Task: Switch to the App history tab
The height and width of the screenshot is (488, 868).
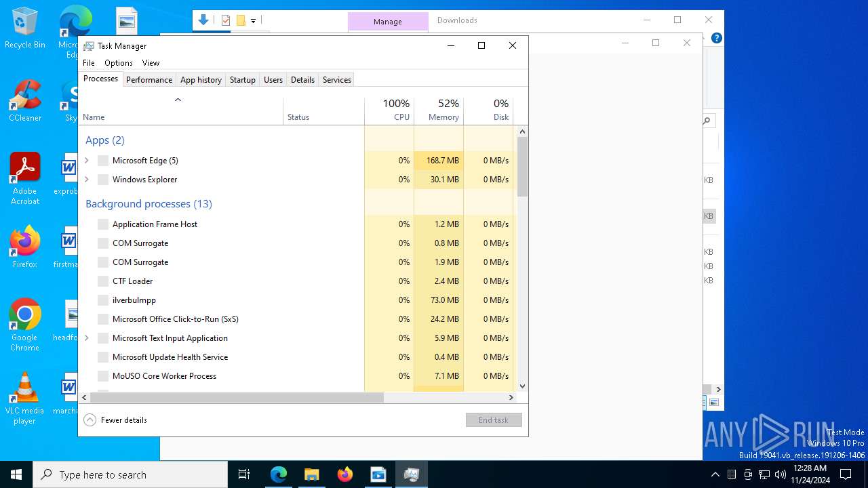Action: point(201,80)
